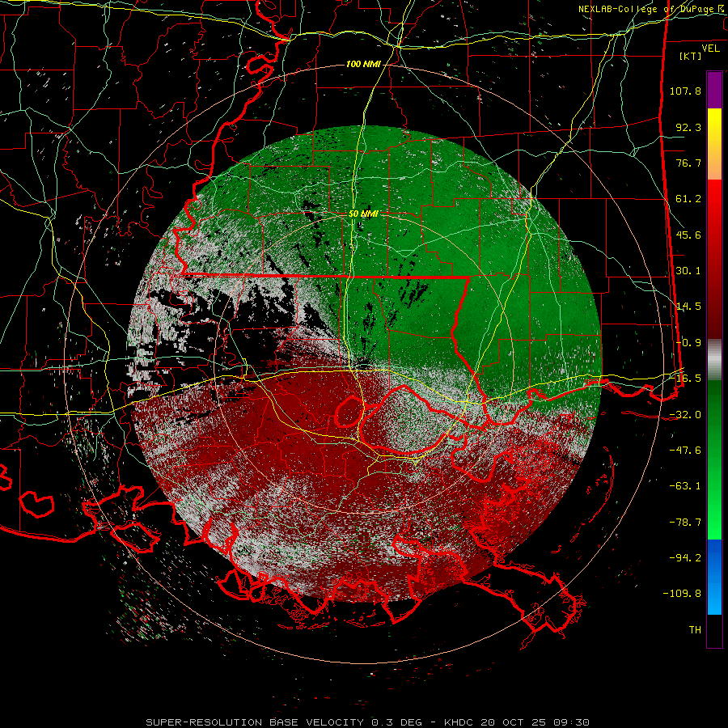Click the 14.5 velocity scale value

[688, 307]
